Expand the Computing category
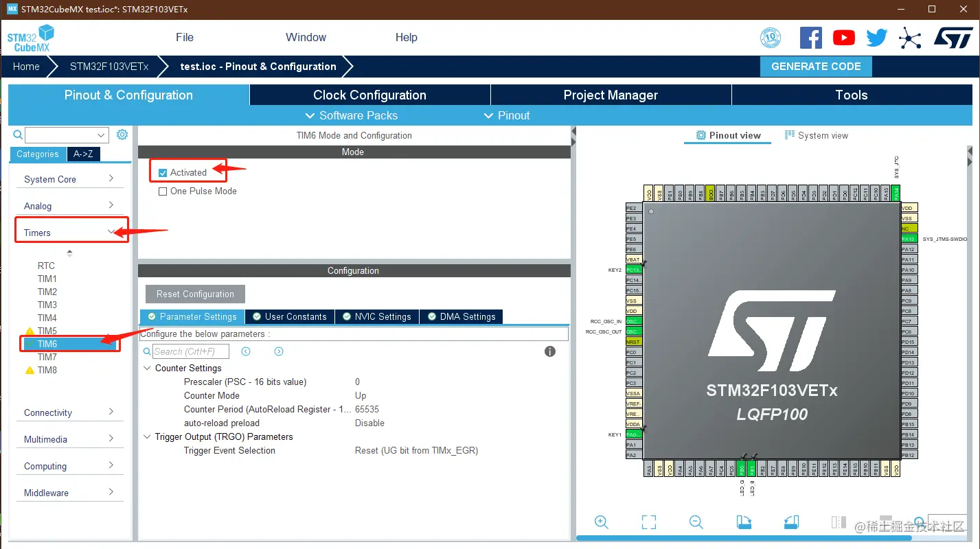Image resolution: width=980 pixels, height=549 pixels. pos(69,466)
